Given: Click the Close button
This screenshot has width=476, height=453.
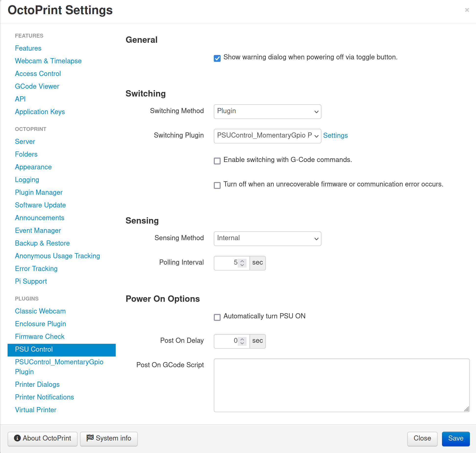Looking at the screenshot, I should pos(422,439).
